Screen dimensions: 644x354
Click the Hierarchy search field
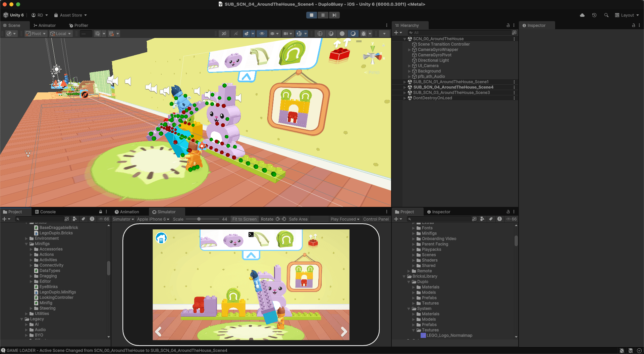(x=460, y=33)
